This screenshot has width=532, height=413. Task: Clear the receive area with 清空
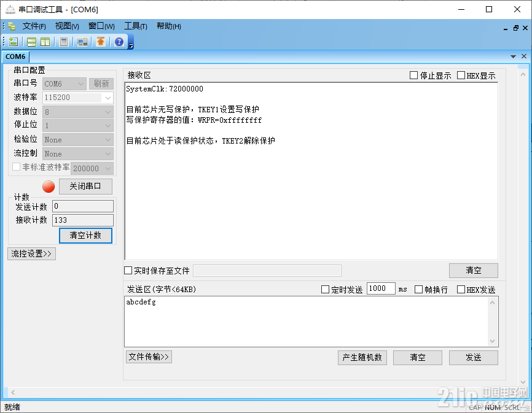(474, 271)
